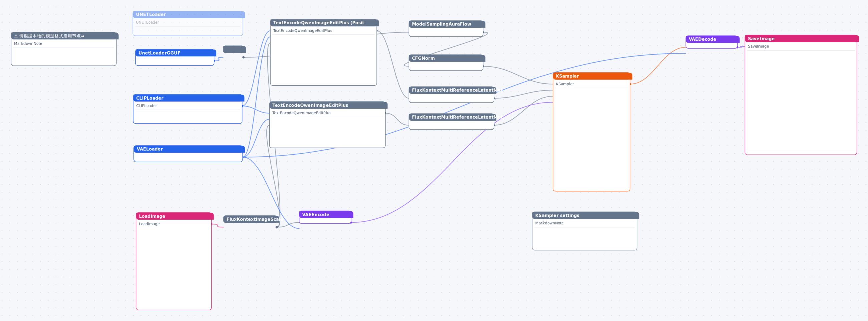Click the VAEEncode node's purple output port
This screenshot has height=321, width=868.
point(351,222)
